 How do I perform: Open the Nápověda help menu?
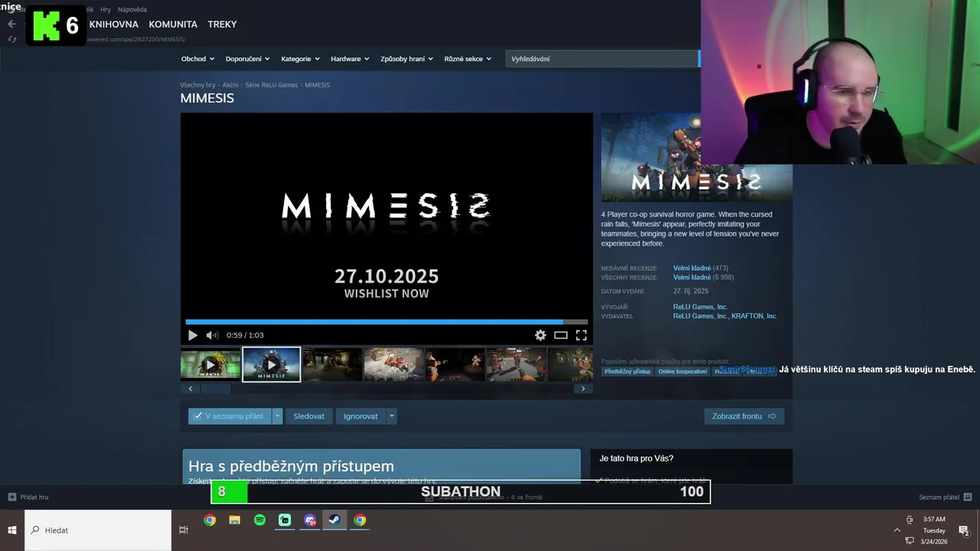pyautogui.click(x=132, y=10)
